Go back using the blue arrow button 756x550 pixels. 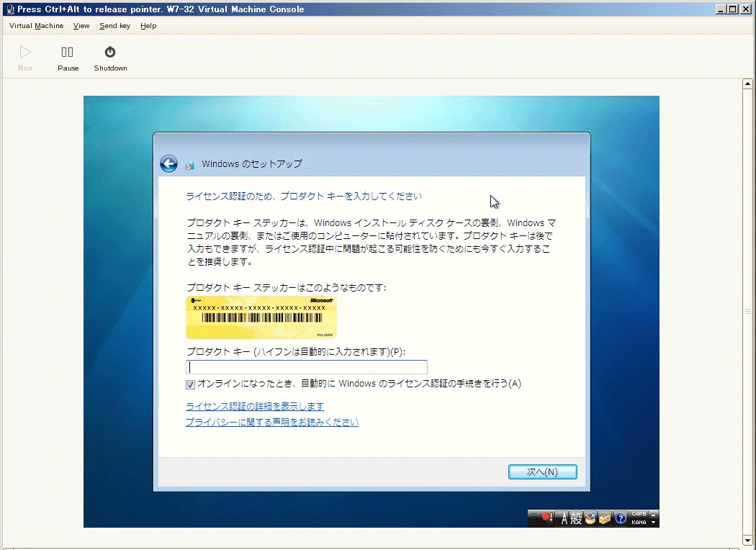168,164
